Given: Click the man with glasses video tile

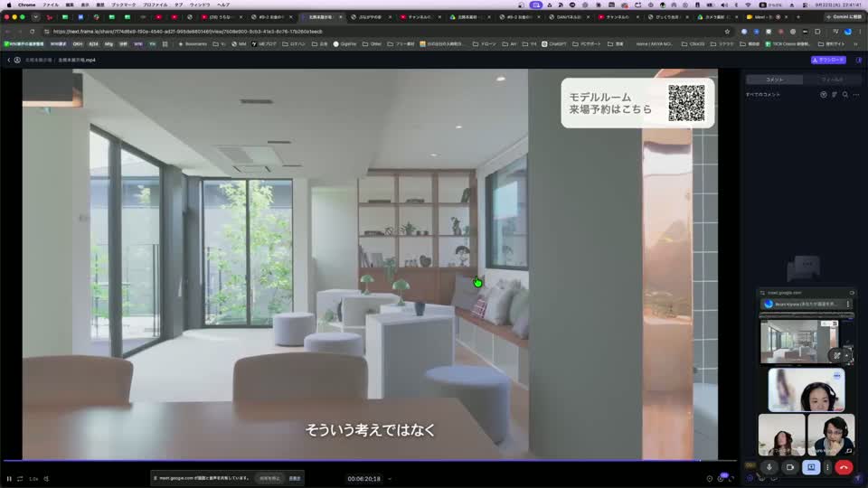Looking at the screenshot, I should point(831,435).
